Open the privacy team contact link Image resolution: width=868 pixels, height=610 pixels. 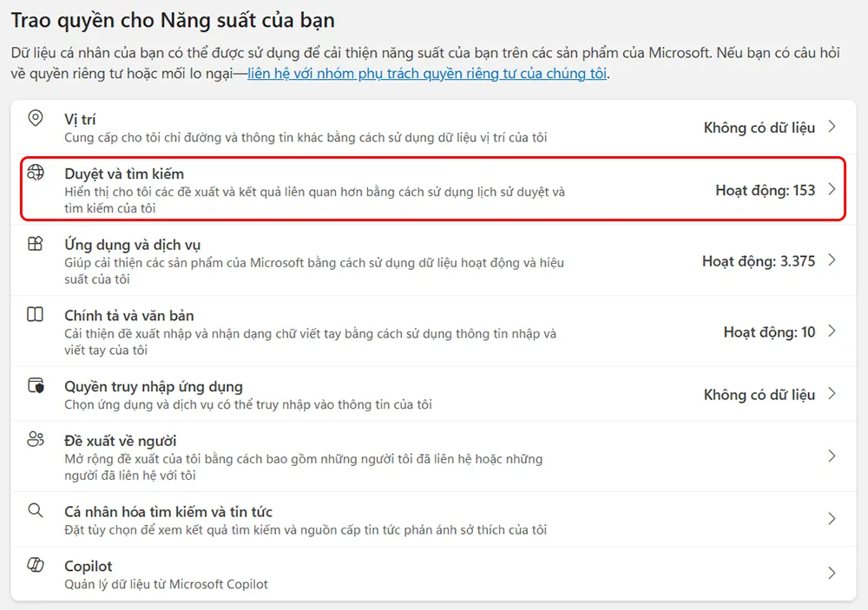(x=427, y=73)
